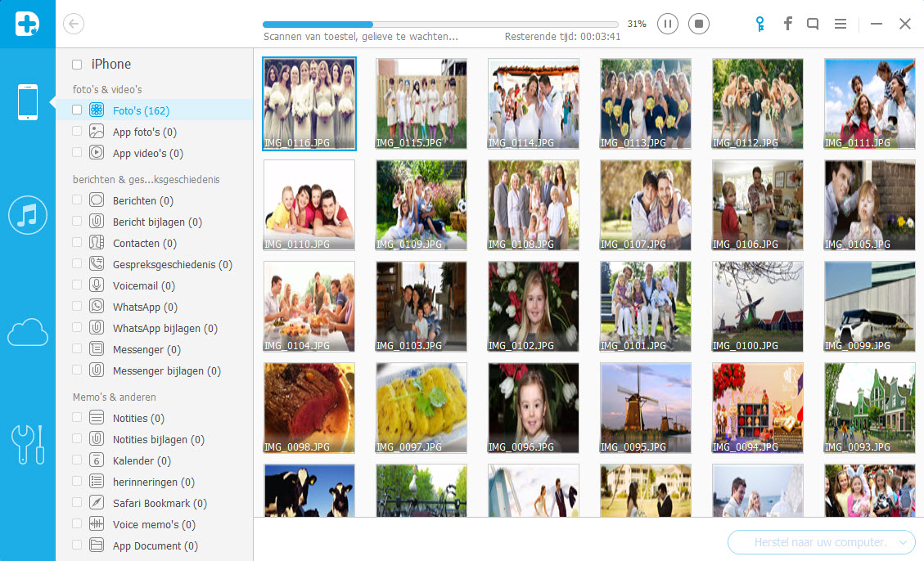This screenshot has width=924, height=561.
Task: Select the App video's (0) category
Action: coord(155,153)
